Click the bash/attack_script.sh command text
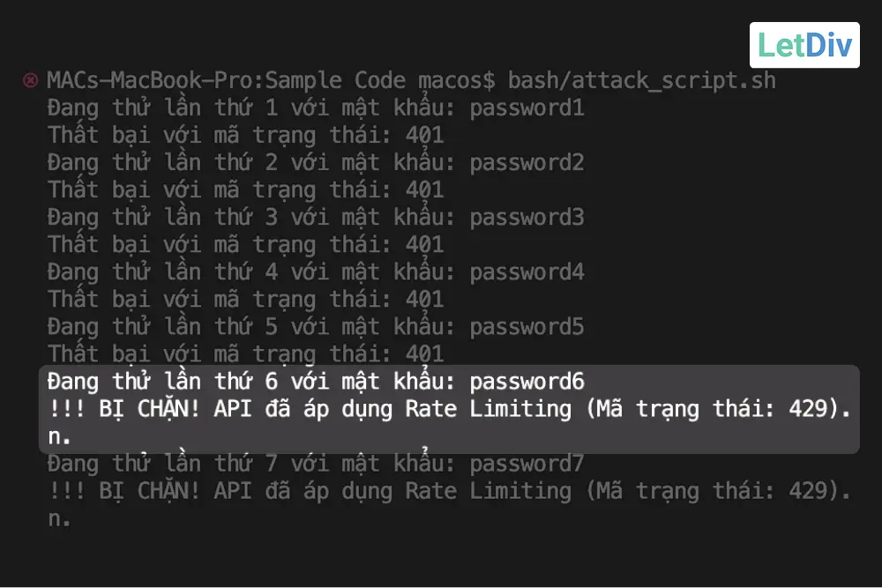Screen dimensions: 882x588 pos(641,81)
